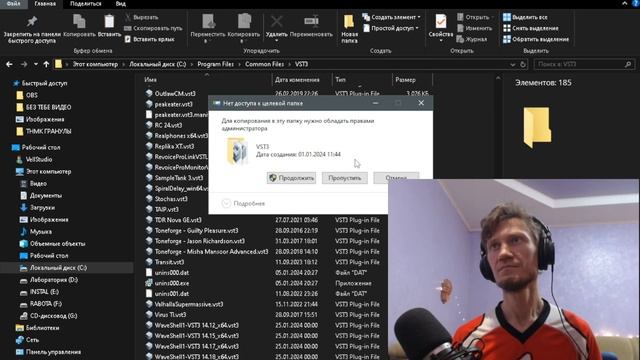Open Музыка in the sidebar

tap(40, 231)
